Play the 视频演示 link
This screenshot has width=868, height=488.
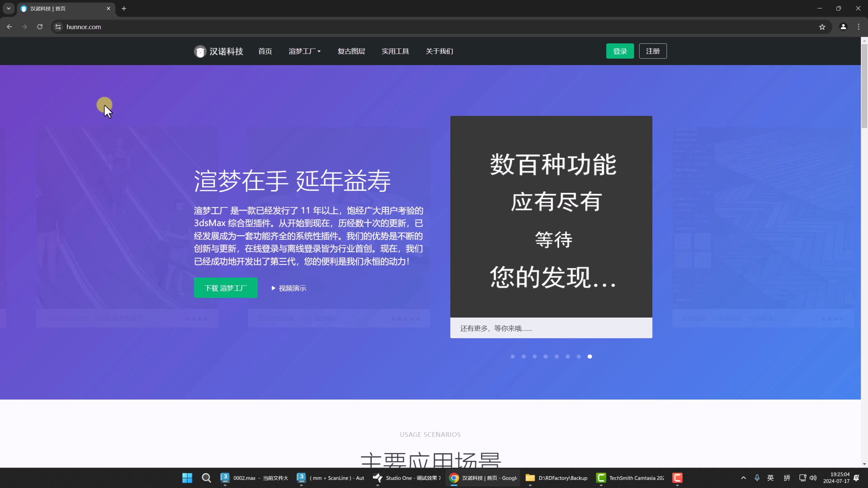(289, 288)
